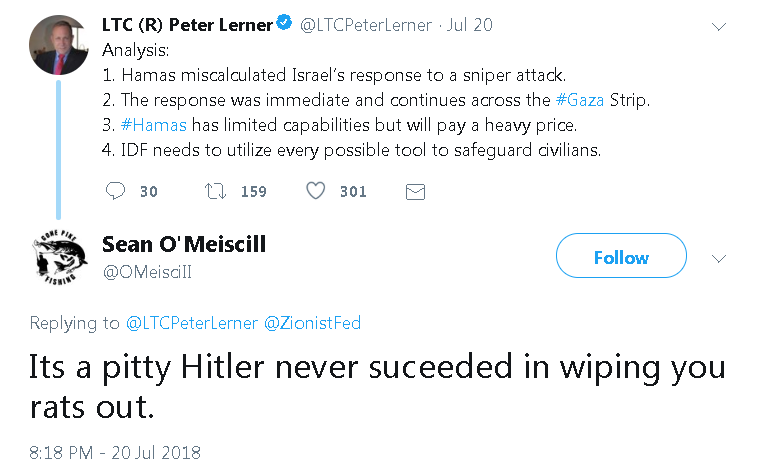Click the Sean O'Meiscill display name
The image size is (764, 476).
tap(184, 244)
